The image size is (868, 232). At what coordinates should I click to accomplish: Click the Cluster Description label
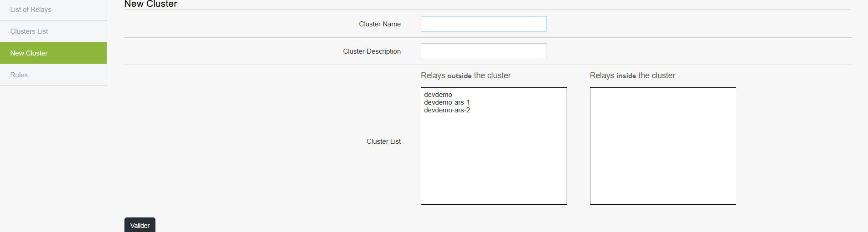[372, 51]
